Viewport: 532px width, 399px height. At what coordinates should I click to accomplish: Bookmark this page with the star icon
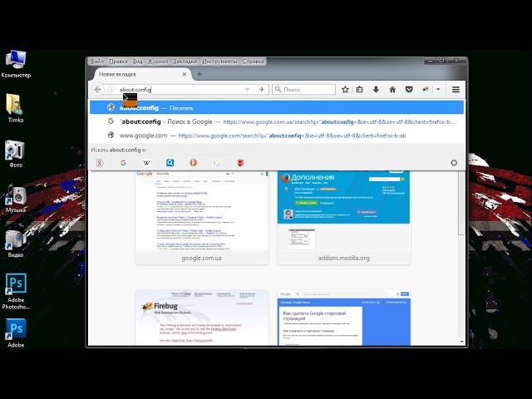pos(345,89)
